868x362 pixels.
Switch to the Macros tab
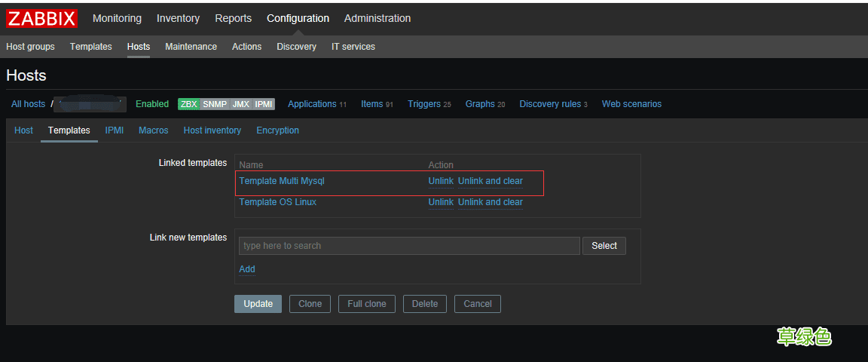tap(154, 130)
